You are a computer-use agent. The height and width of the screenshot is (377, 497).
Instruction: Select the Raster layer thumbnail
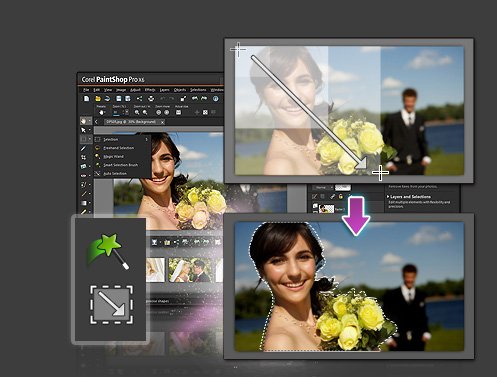click(x=327, y=209)
